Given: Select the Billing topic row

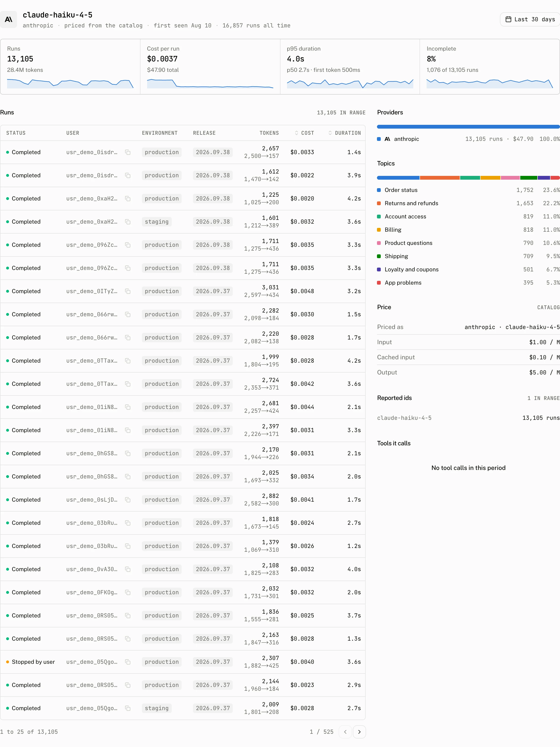Looking at the screenshot, I should click(x=468, y=230).
